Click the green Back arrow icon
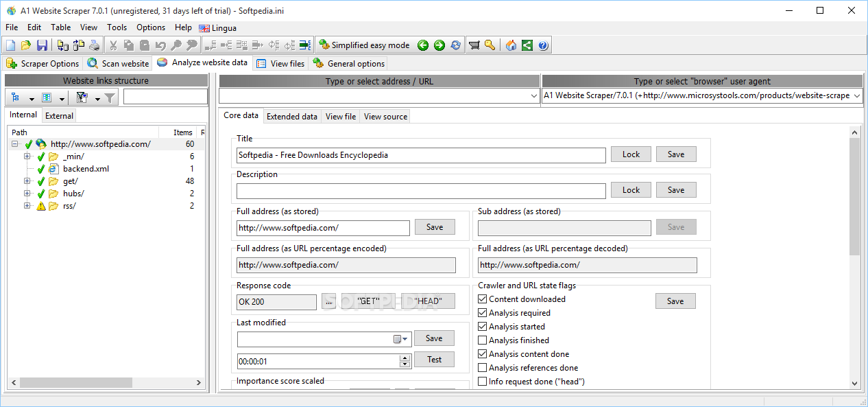This screenshot has width=868, height=407. pyautogui.click(x=423, y=45)
